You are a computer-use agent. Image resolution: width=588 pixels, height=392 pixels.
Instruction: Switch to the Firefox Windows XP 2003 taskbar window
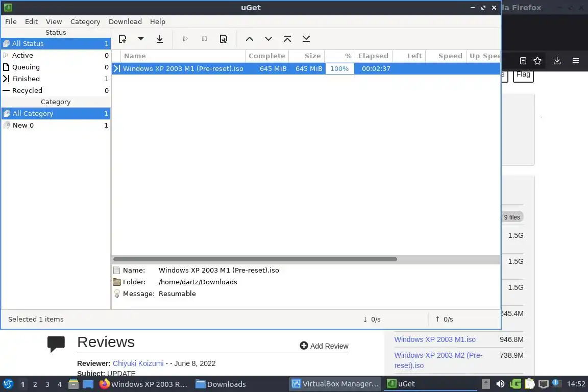pos(143,384)
